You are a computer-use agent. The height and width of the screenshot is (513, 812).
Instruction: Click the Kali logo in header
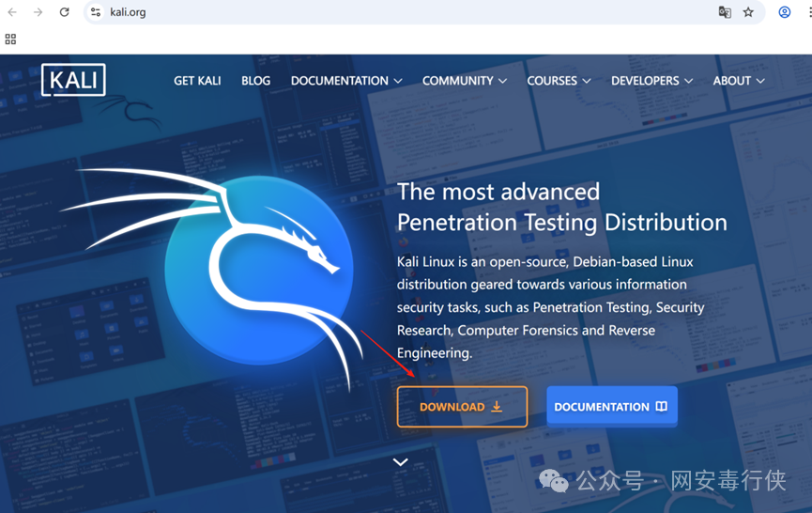[73, 80]
